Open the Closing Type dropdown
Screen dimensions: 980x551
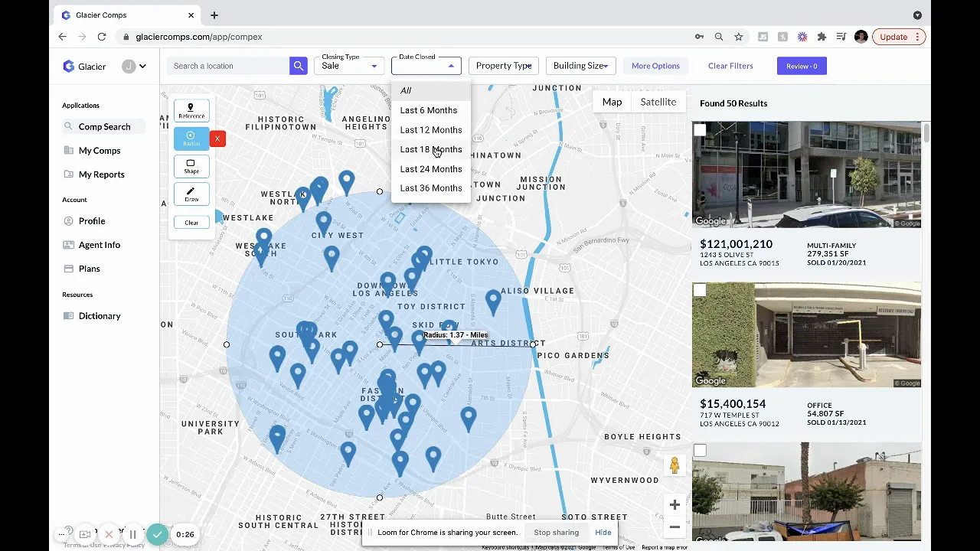pyautogui.click(x=350, y=66)
